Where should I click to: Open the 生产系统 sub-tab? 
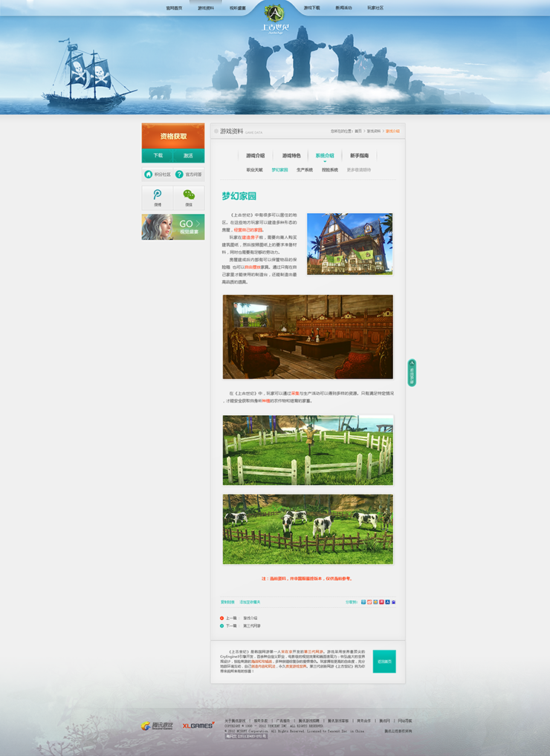tap(305, 170)
